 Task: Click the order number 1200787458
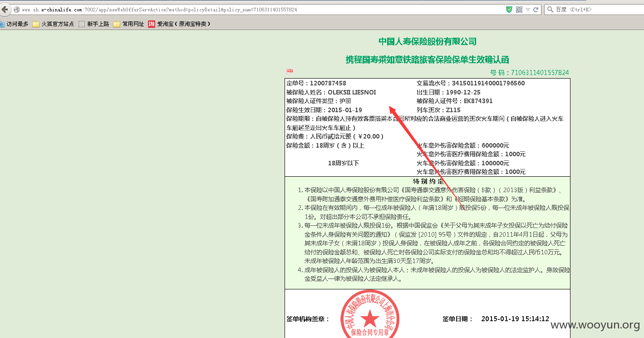(328, 84)
